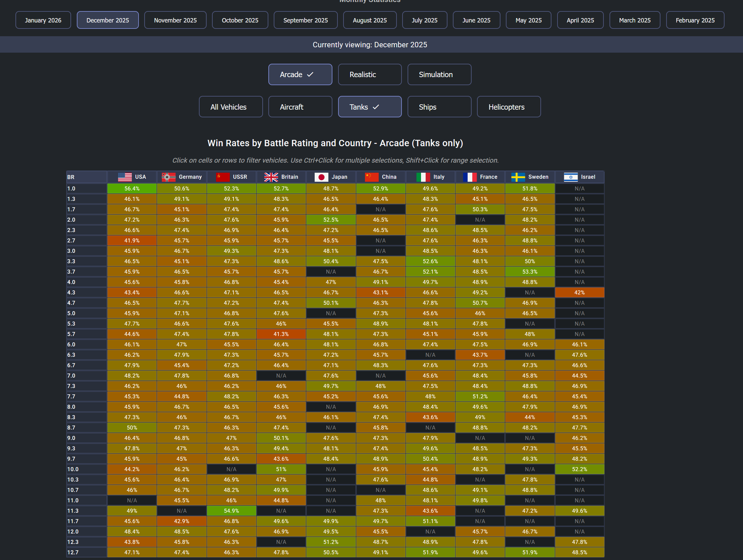Click the February 2025 month button
Image resolution: width=743 pixels, height=560 pixels.
(695, 20)
